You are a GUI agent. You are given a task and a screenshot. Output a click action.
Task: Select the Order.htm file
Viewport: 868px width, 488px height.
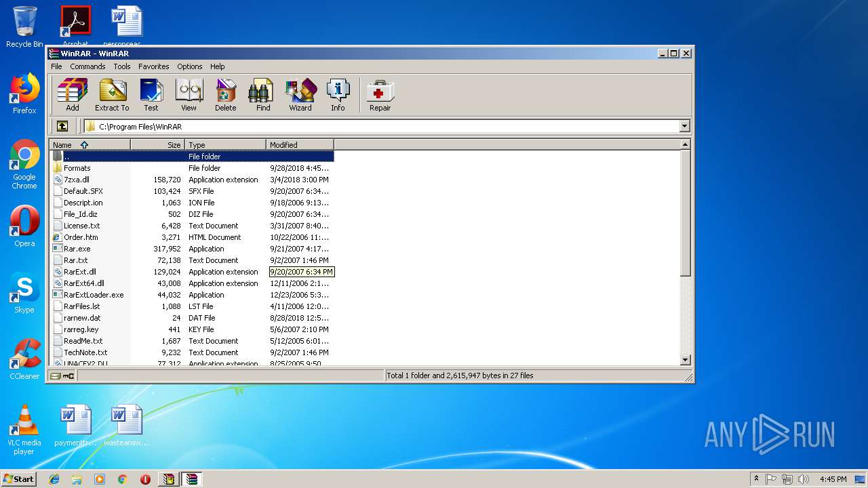pos(193,237)
